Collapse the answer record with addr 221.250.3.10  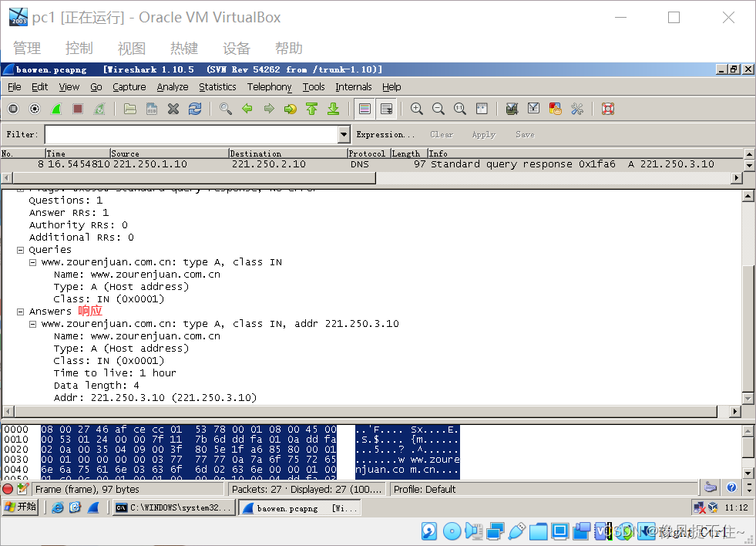[x=33, y=324]
